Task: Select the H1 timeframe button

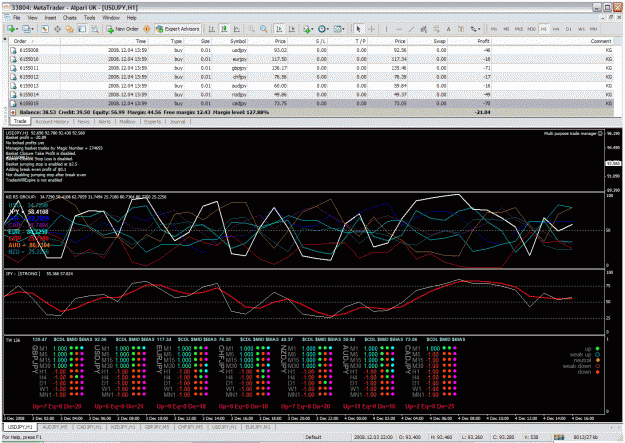Action: [544, 29]
